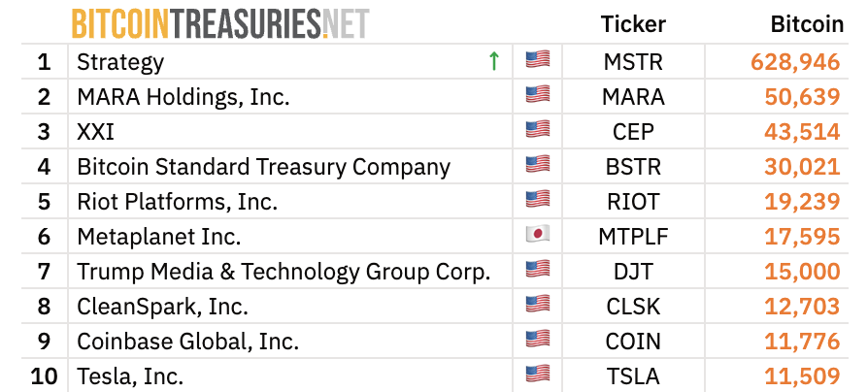Screen dimensions: 868x392
Task: Open MARA Holdings, Inc. link
Action: point(184,97)
